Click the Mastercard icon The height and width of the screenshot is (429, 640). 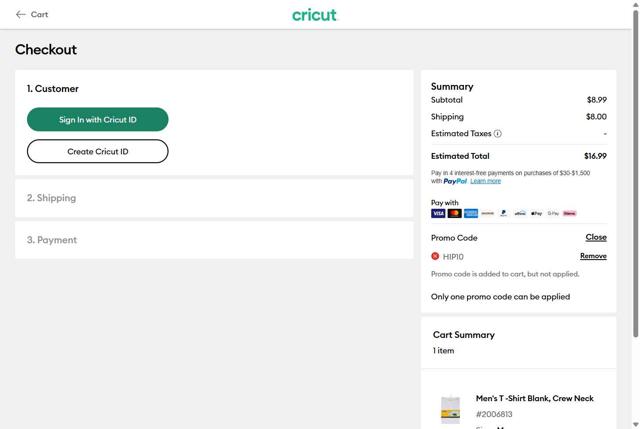[x=454, y=213]
